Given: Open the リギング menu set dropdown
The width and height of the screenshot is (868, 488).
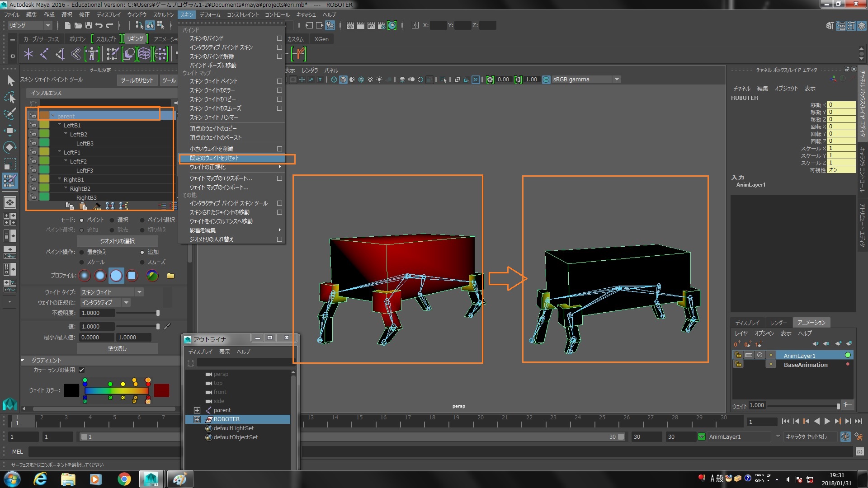Looking at the screenshot, I should pos(30,25).
